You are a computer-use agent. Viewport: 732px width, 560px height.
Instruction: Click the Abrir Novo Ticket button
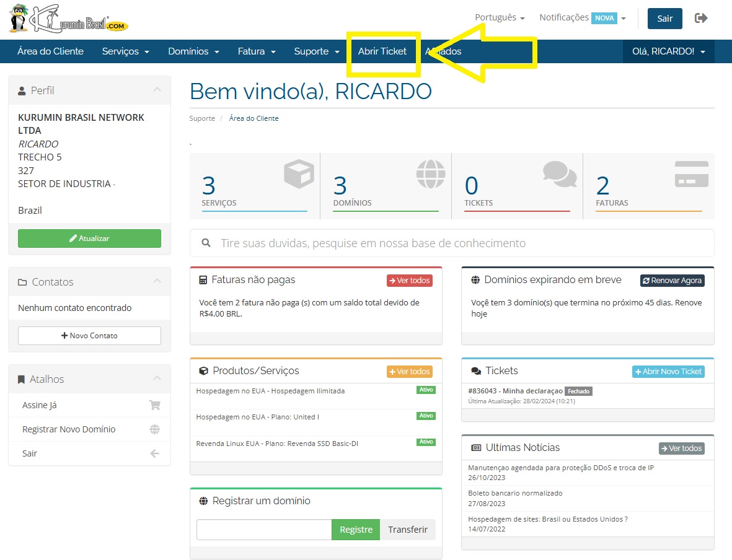click(668, 372)
